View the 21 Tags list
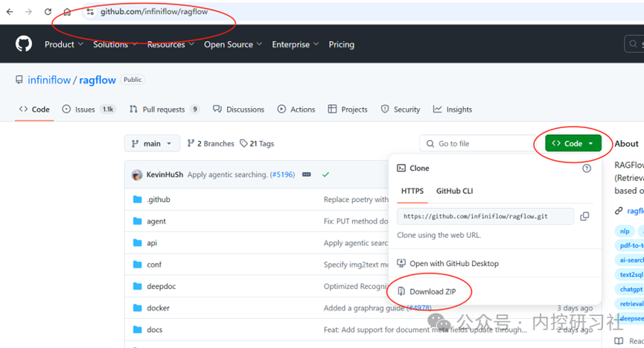This screenshot has height=348, width=644. click(x=257, y=143)
